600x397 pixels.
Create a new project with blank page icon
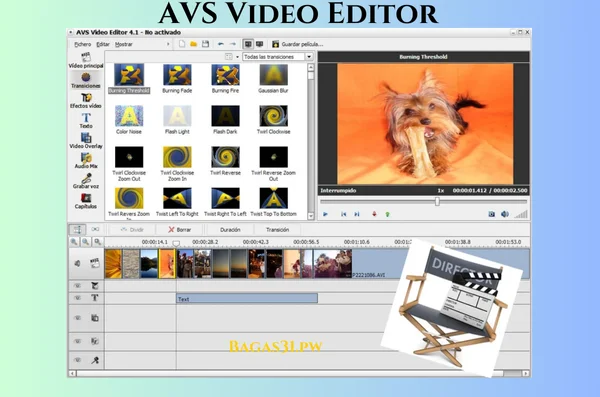(182, 44)
